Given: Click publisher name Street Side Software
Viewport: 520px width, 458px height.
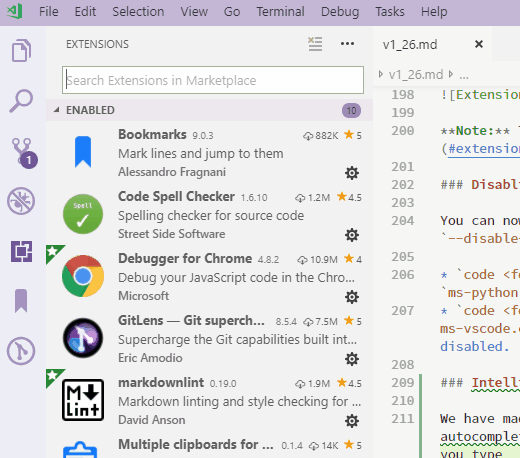Looking at the screenshot, I should pos(172,234).
